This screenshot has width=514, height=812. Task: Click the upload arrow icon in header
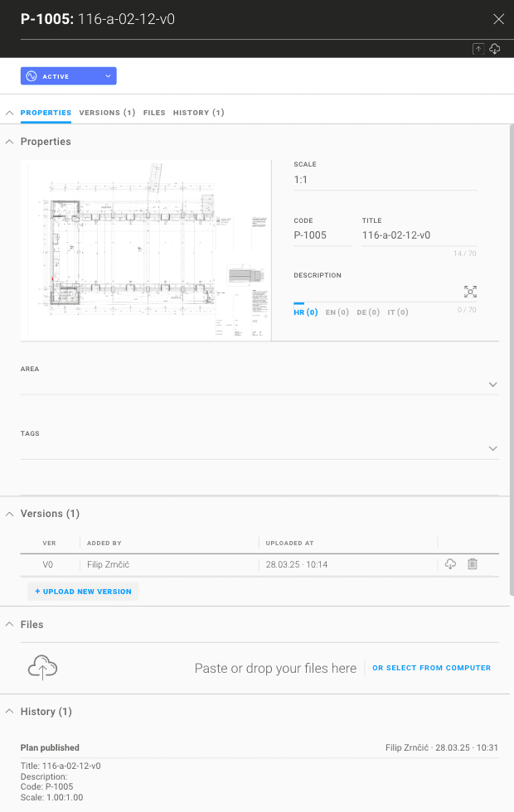[478, 50]
